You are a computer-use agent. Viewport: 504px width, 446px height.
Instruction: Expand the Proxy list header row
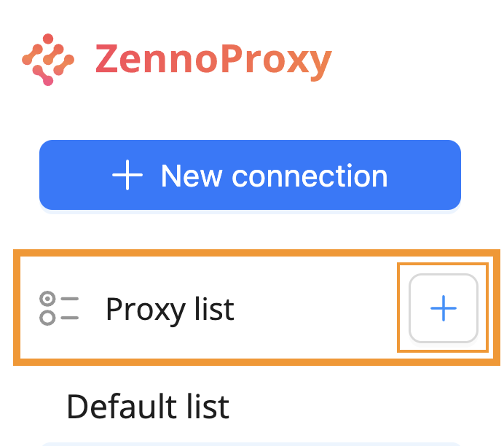tap(218, 309)
